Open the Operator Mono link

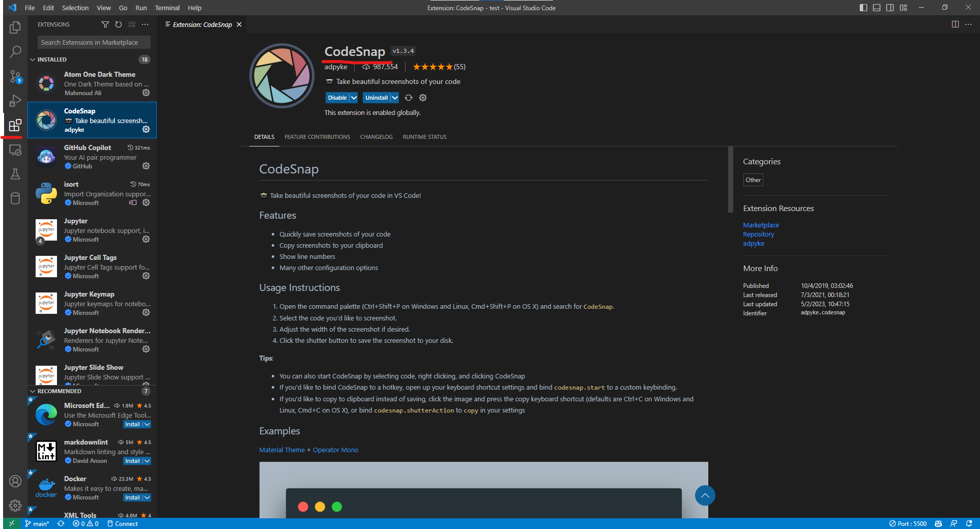pos(335,450)
